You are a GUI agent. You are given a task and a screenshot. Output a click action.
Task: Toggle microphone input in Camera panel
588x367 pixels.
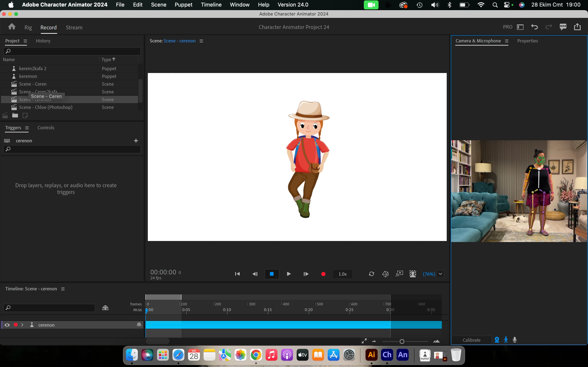pos(515,340)
